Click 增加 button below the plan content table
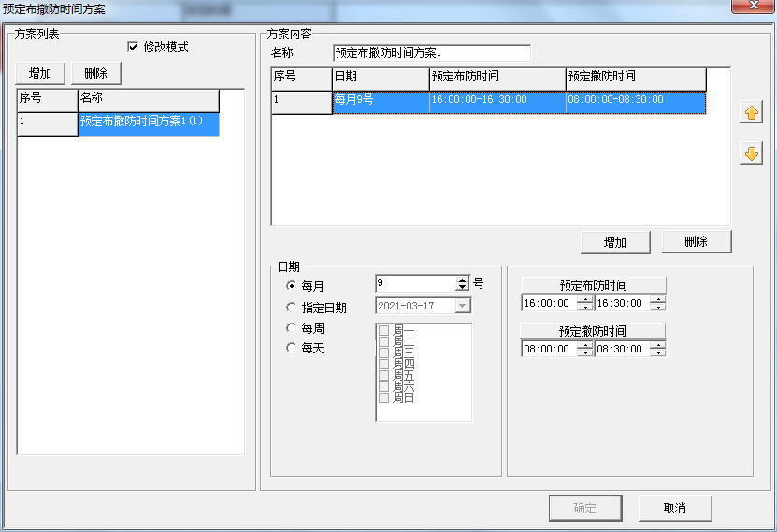 (x=614, y=242)
